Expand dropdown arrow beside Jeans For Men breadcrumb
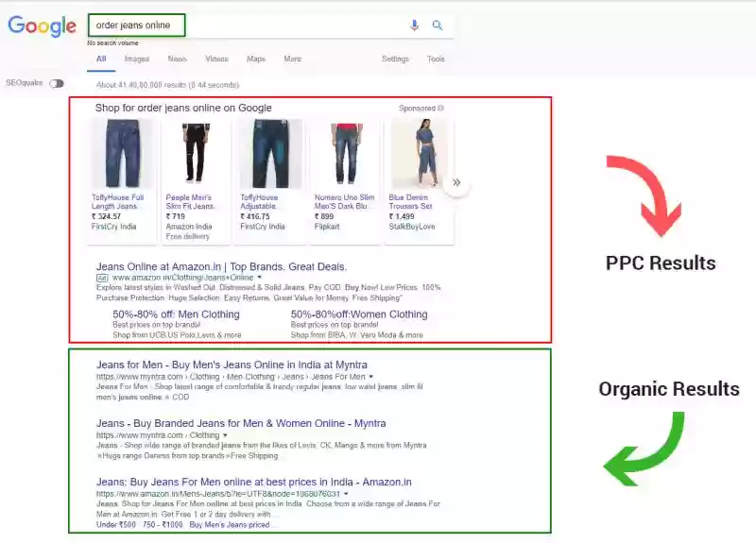The width and height of the screenshot is (756, 543). 370,376
